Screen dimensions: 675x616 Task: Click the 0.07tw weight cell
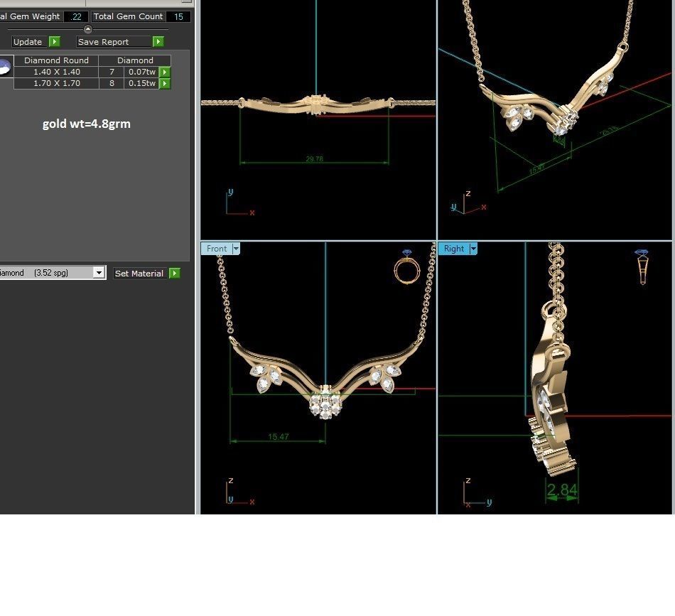coord(141,72)
